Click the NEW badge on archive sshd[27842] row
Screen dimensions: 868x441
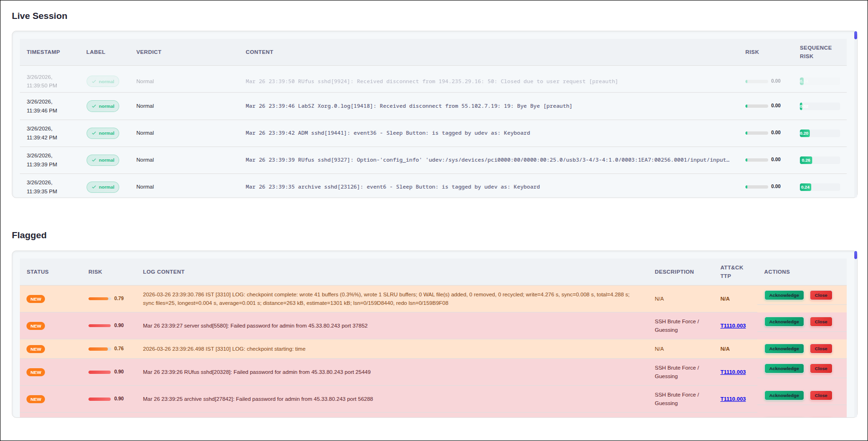[x=36, y=399]
